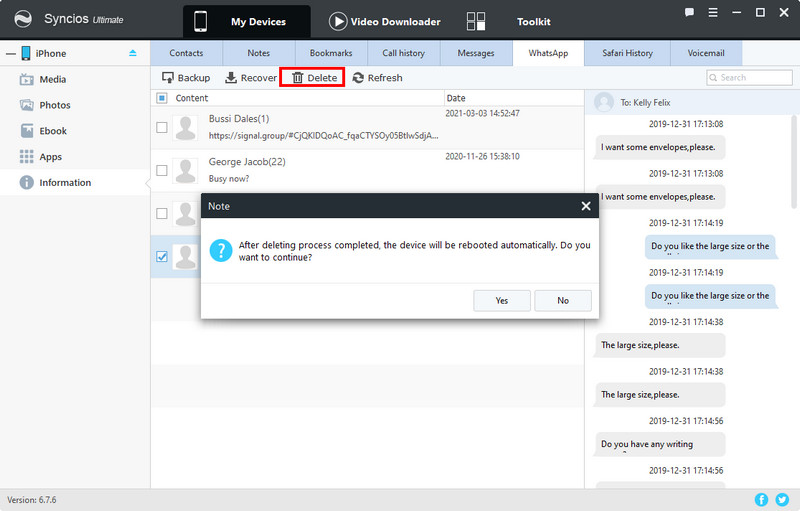The width and height of the screenshot is (800, 511).
Task: Confirm deletion with the Yes button
Action: 502,300
